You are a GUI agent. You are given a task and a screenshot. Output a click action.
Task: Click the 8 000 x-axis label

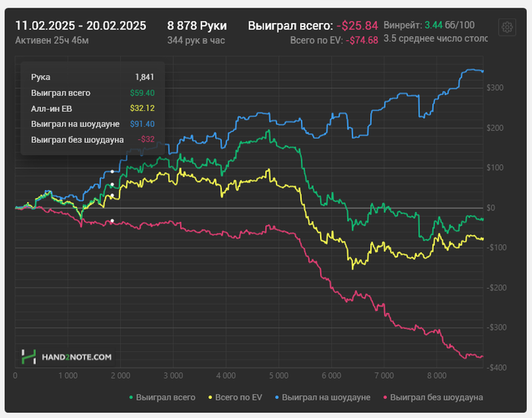click(436, 375)
